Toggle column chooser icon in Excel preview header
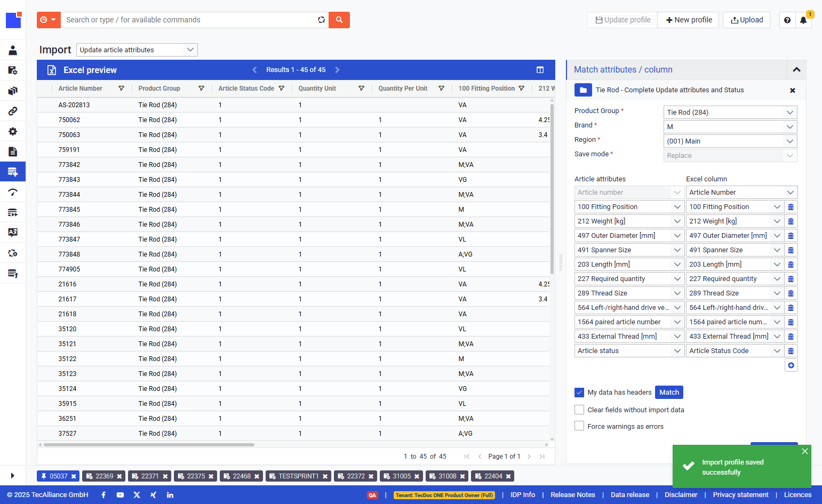The image size is (822, 504). (x=540, y=70)
